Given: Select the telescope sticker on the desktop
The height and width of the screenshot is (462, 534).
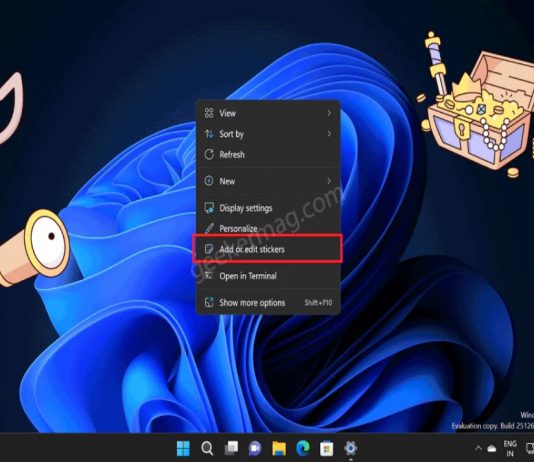Looking at the screenshot, I should [34, 248].
